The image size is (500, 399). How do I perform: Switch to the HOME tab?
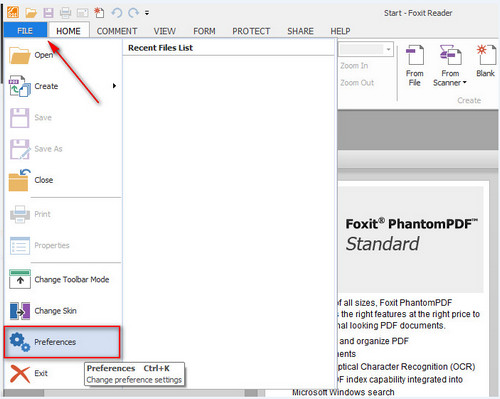(x=68, y=31)
